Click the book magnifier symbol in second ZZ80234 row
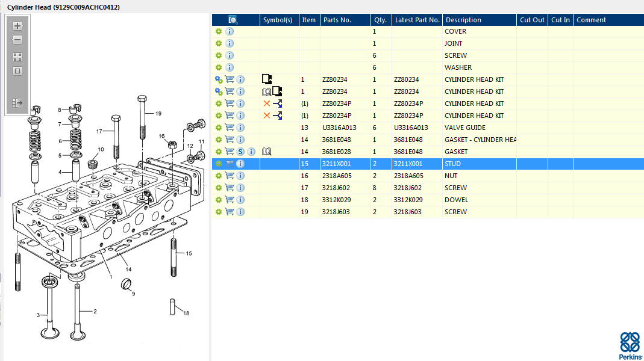This screenshot has width=644, height=361. [266, 92]
